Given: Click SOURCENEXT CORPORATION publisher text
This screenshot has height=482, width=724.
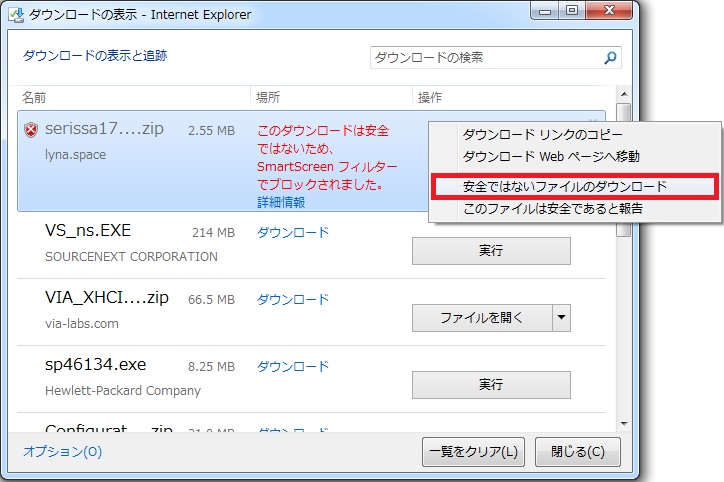Looking at the screenshot, I should [131, 256].
